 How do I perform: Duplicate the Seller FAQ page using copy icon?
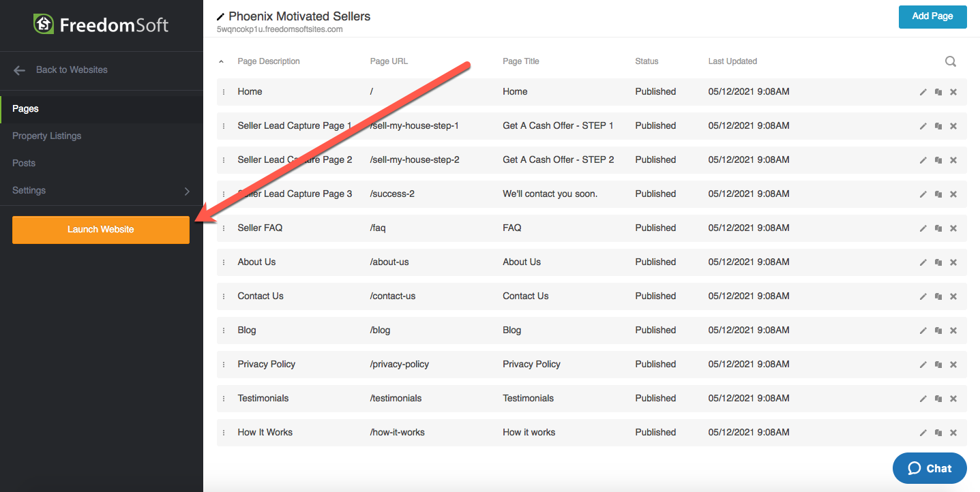(938, 228)
